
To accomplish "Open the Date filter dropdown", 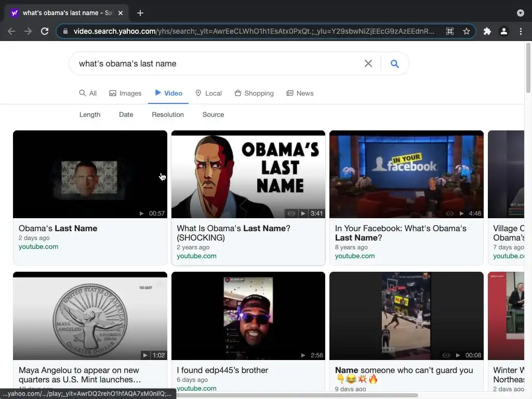I will pos(126,115).
